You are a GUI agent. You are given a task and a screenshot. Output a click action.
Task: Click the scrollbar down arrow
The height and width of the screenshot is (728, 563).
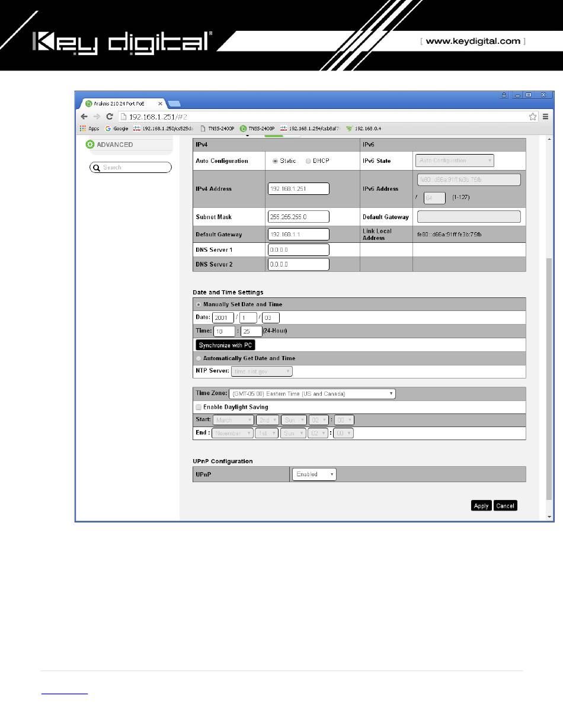(549, 517)
